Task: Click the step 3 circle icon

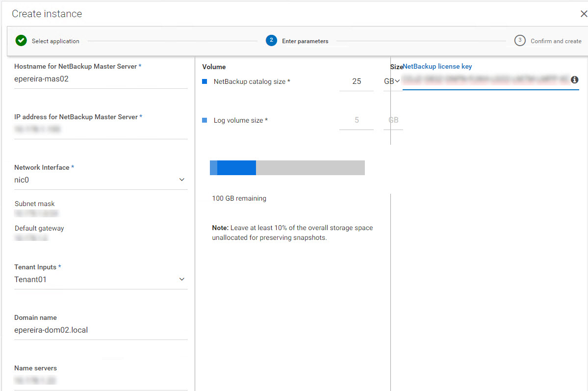Action: 520,41
